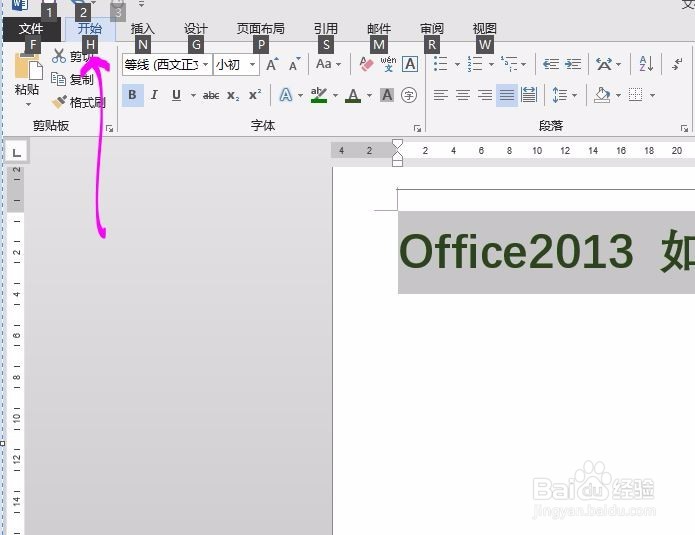Click the Paste clipboard icon

28,66
